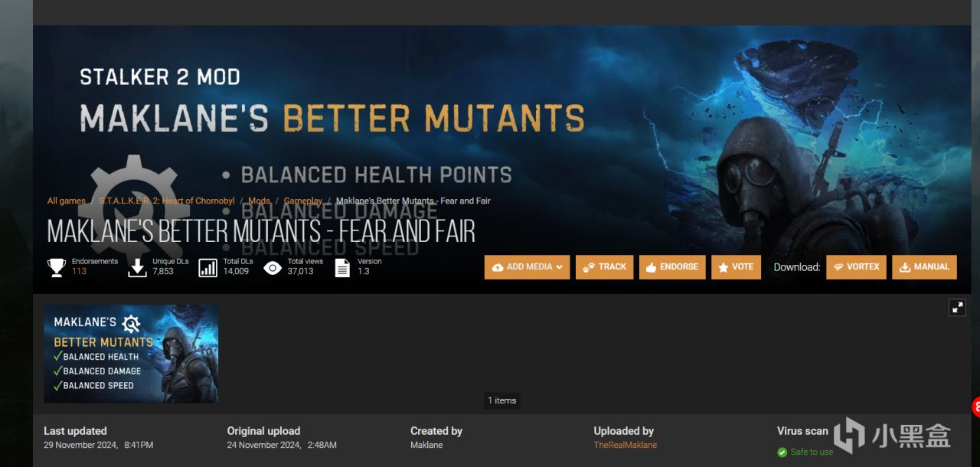Screen dimensions: 980x467
Task: Open S.T.A.L.K.E.R. 2: Heart of Chornobyl breadcrumb
Action: coord(167,201)
